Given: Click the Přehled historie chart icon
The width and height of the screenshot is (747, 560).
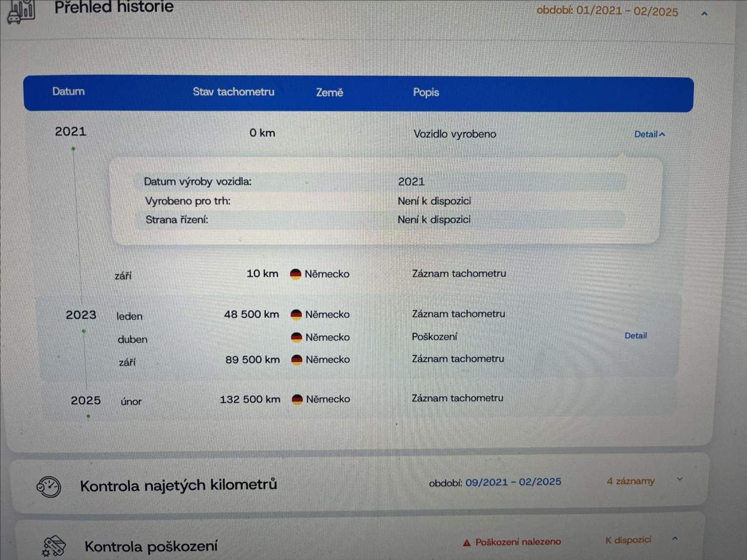Looking at the screenshot, I should pos(21,11).
